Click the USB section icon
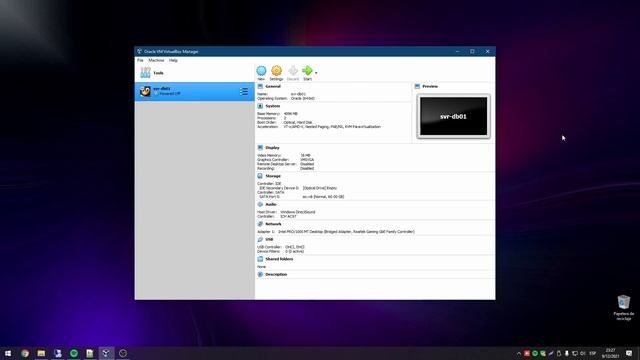The height and width of the screenshot is (360, 640). pyautogui.click(x=260, y=240)
